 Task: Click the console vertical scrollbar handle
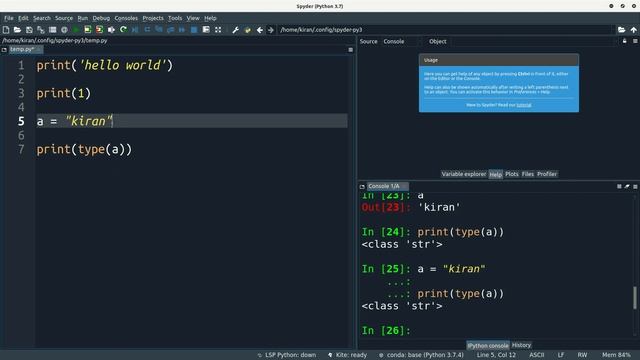click(635, 298)
